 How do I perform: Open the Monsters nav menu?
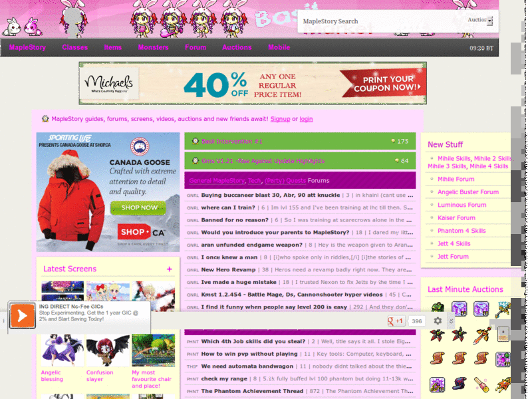153,47
